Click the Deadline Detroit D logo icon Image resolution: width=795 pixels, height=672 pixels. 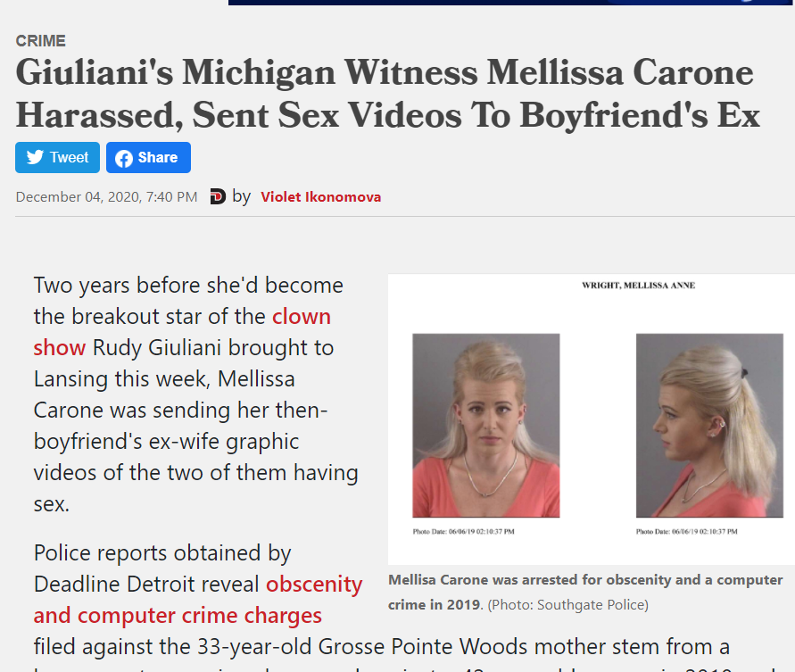pos(218,196)
